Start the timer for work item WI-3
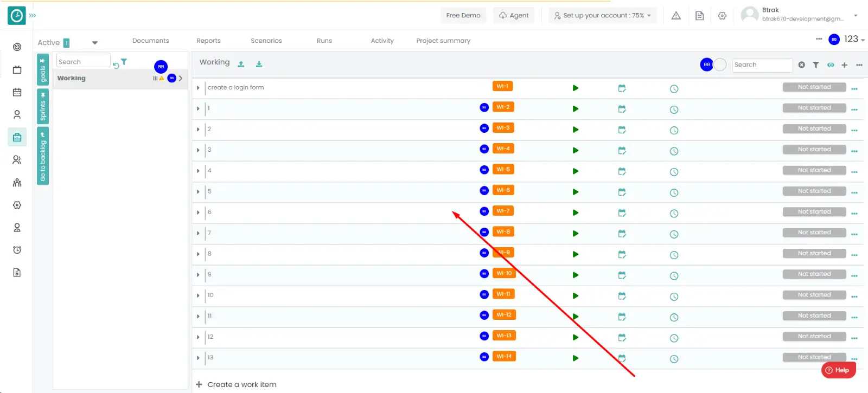The image size is (868, 393). click(x=576, y=130)
